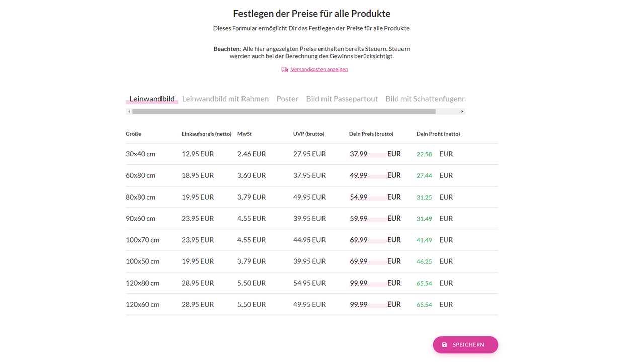Open the Poster tab
Viewport: 644px width, 362px height.
click(287, 99)
